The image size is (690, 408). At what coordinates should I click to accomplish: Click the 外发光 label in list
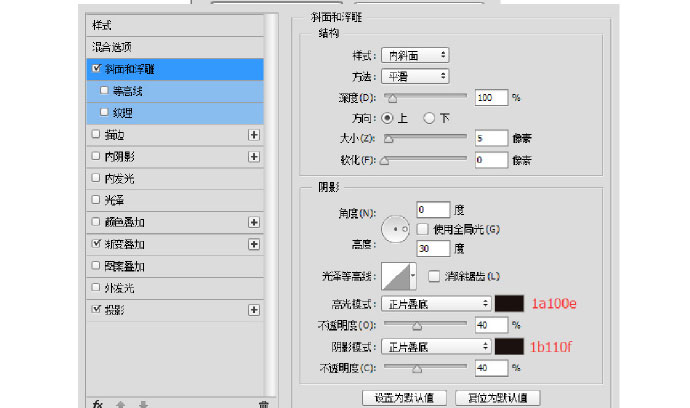[x=119, y=288]
